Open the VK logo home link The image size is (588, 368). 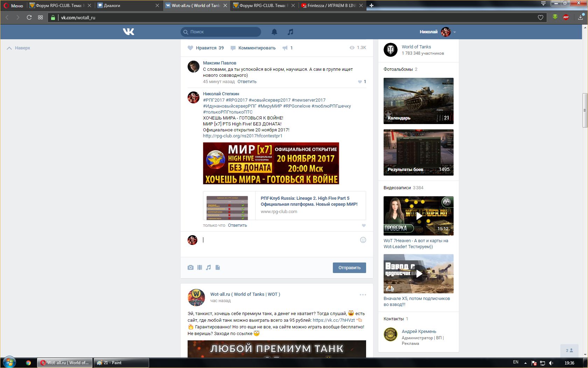click(128, 32)
